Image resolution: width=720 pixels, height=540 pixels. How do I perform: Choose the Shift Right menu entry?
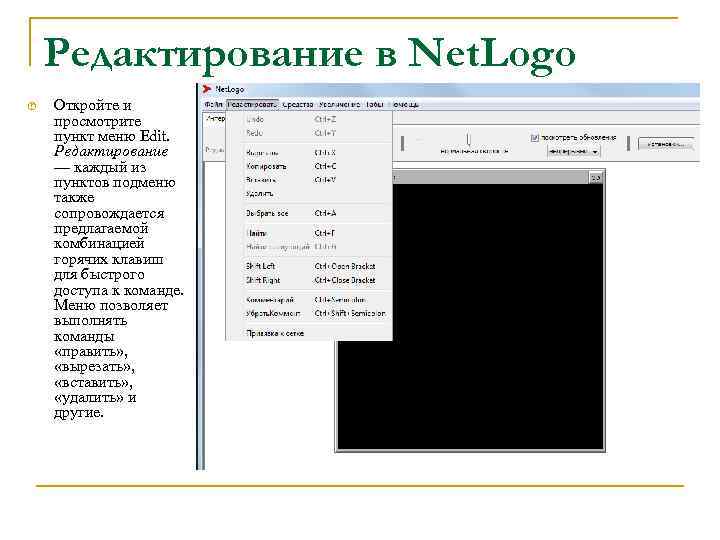[x=309, y=280]
